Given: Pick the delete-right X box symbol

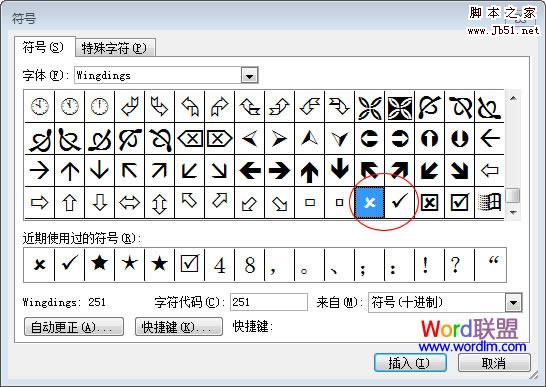Looking at the screenshot, I should [220, 138].
